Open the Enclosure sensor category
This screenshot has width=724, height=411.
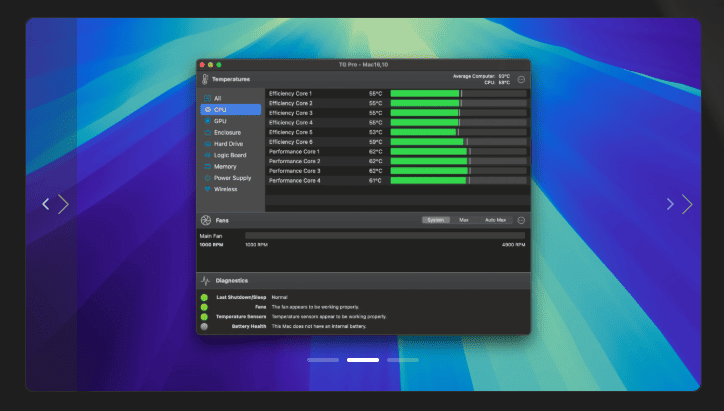click(x=230, y=133)
